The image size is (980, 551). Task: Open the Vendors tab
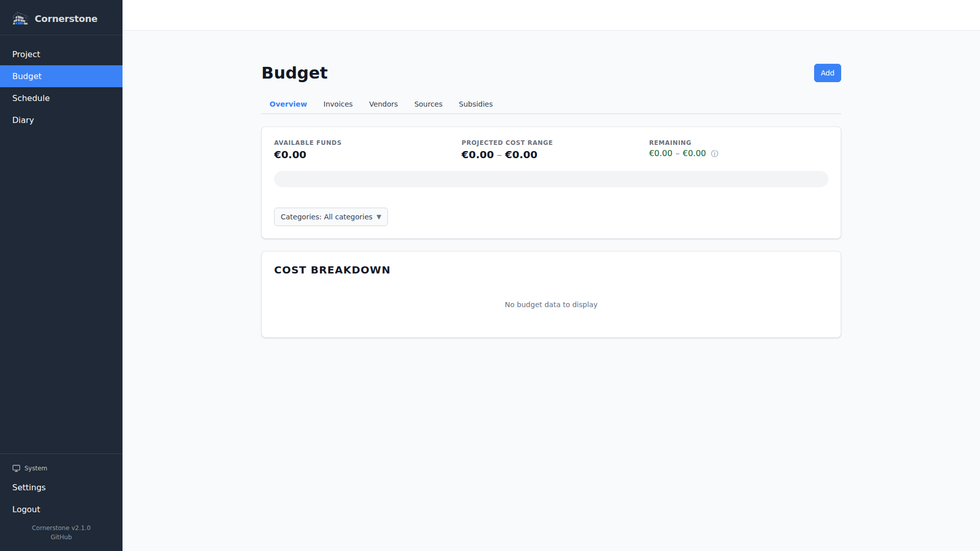[383, 104]
